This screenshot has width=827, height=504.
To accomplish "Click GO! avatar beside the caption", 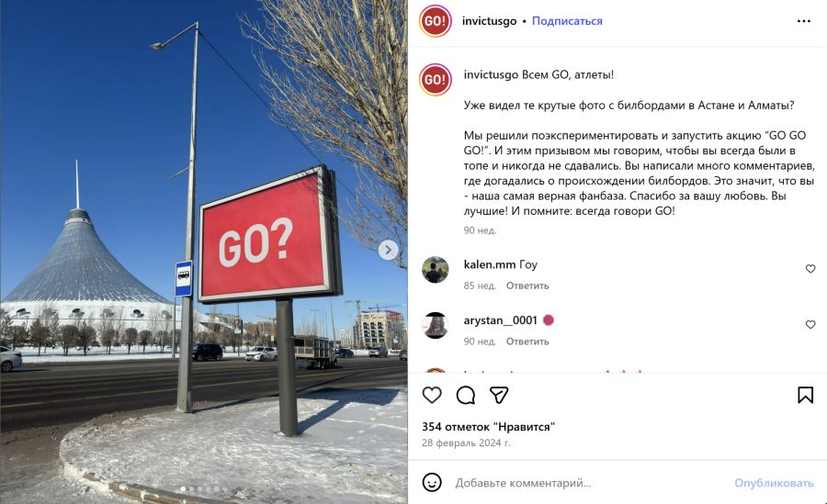I will coord(436,80).
